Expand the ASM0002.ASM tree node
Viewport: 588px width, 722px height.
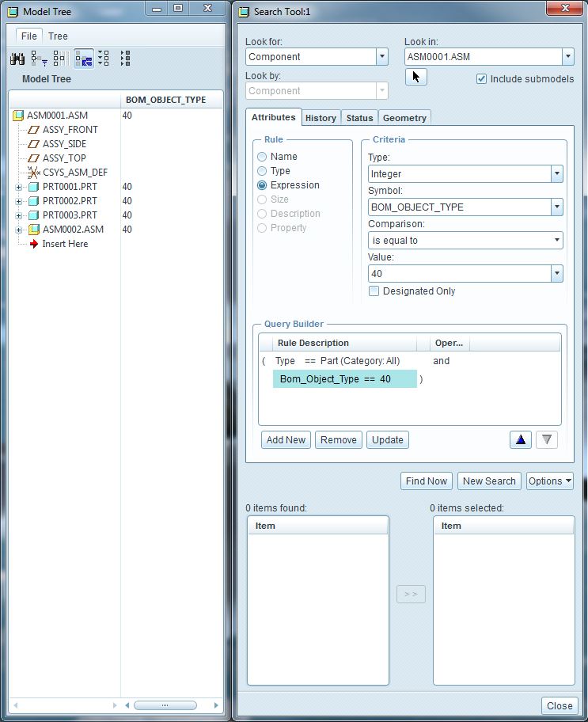[x=18, y=230]
